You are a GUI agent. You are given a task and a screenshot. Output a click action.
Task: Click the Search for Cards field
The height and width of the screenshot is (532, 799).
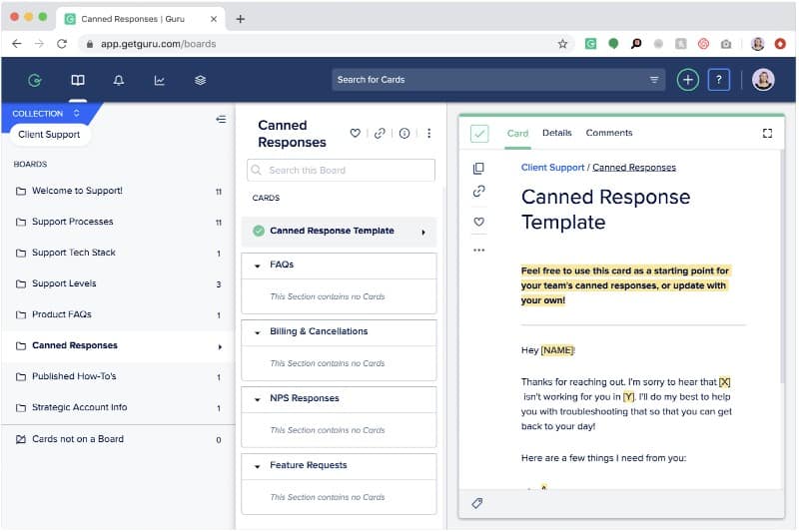click(x=498, y=80)
